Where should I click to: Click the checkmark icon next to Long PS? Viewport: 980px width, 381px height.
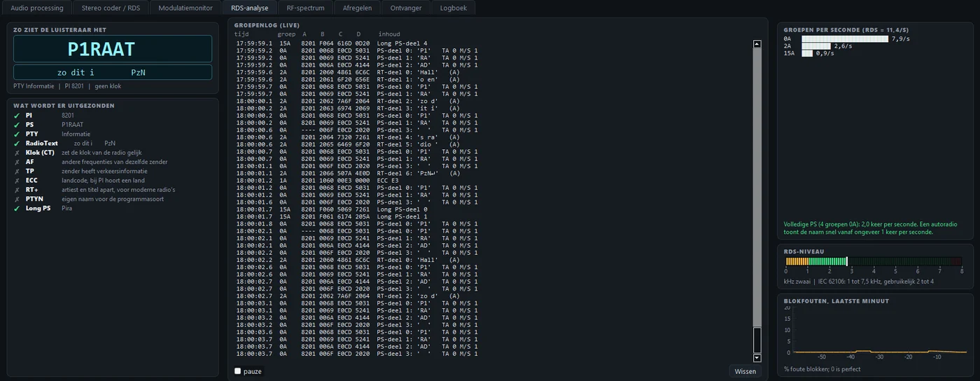(x=17, y=208)
